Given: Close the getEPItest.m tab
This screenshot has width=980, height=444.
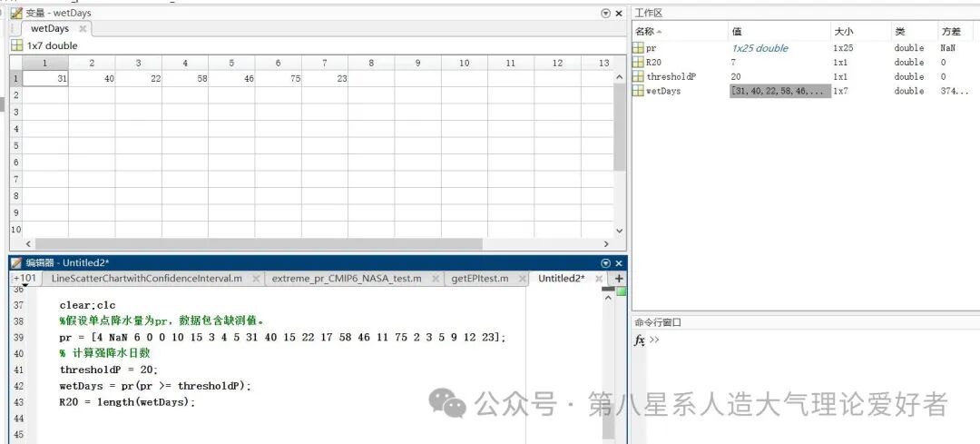Looking at the screenshot, I should [521, 279].
